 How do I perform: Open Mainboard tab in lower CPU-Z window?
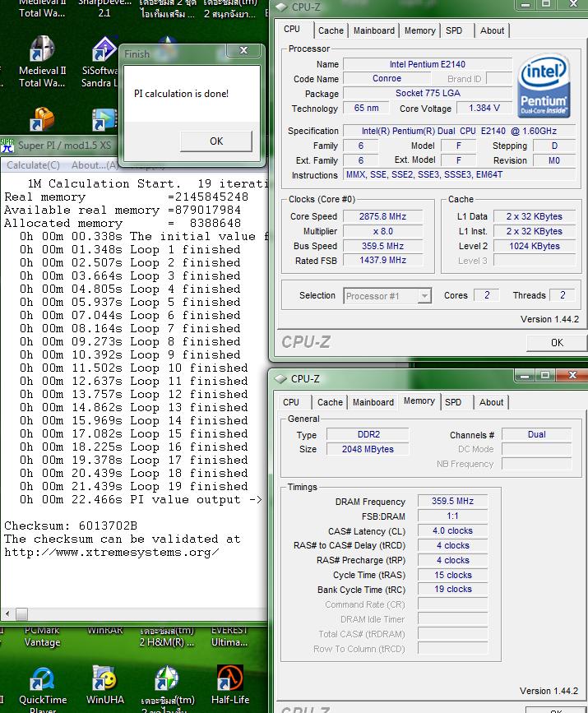(x=373, y=402)
